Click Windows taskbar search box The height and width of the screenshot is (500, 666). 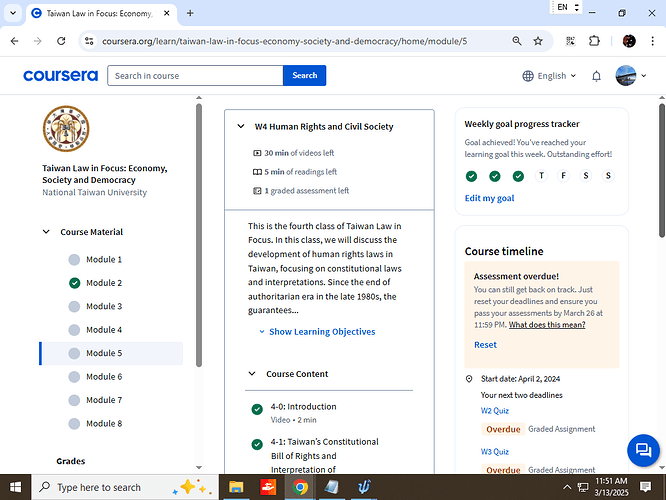(x=125, y=487)
